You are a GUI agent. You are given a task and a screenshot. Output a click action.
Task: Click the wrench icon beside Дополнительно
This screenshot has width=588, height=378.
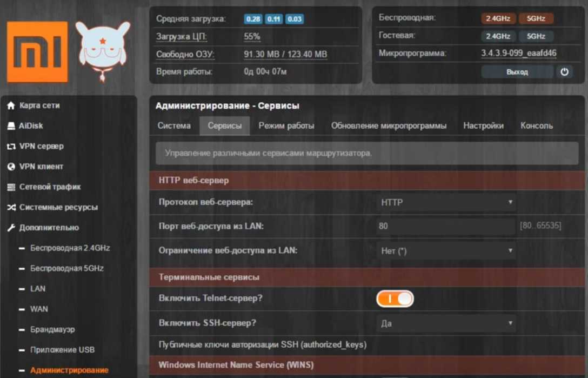point(11,228)
